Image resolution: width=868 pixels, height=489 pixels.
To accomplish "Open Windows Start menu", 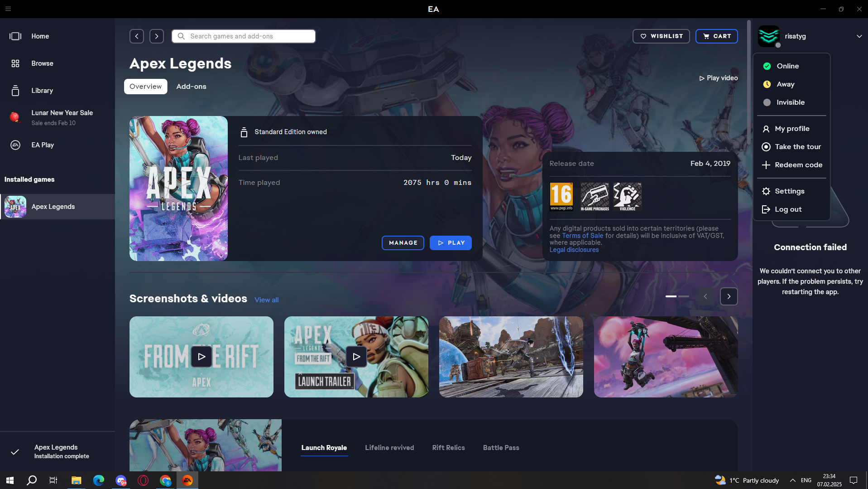I will click(10, 480).
